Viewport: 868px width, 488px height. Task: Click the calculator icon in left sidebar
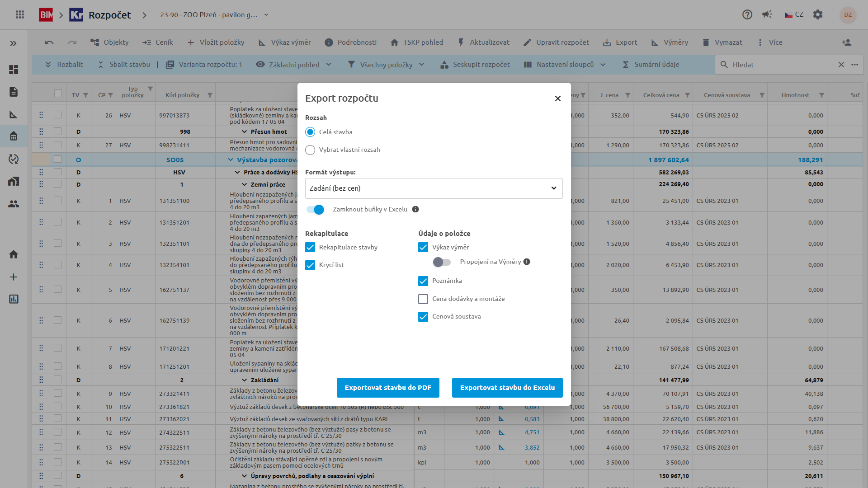14,136
